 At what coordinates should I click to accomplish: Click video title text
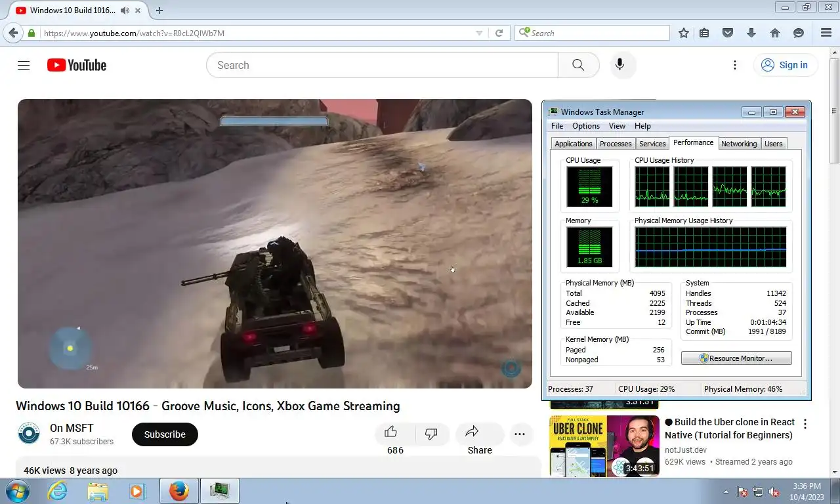pyautogui.click(x=208, y=406)
